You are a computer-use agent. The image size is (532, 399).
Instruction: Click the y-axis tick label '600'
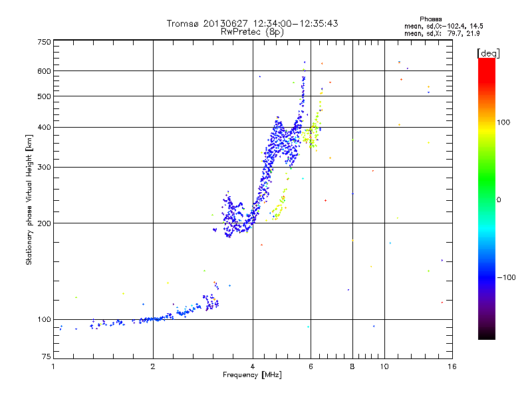44,71
